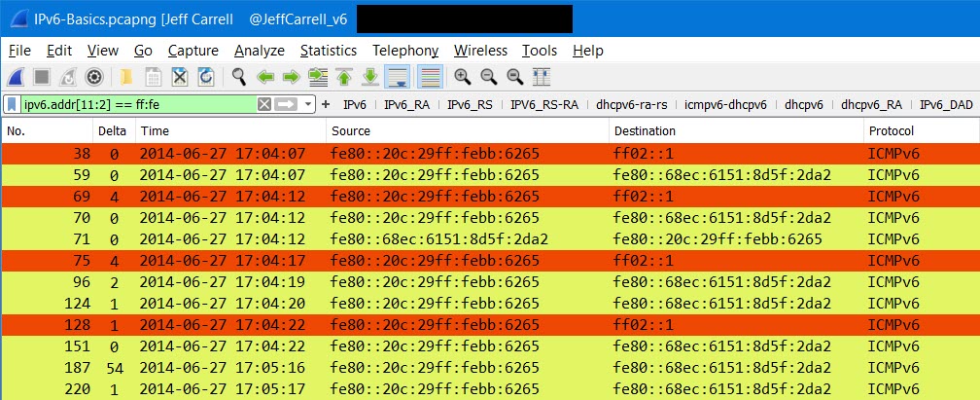Select packet number 69 row

[x=491, y=197]
